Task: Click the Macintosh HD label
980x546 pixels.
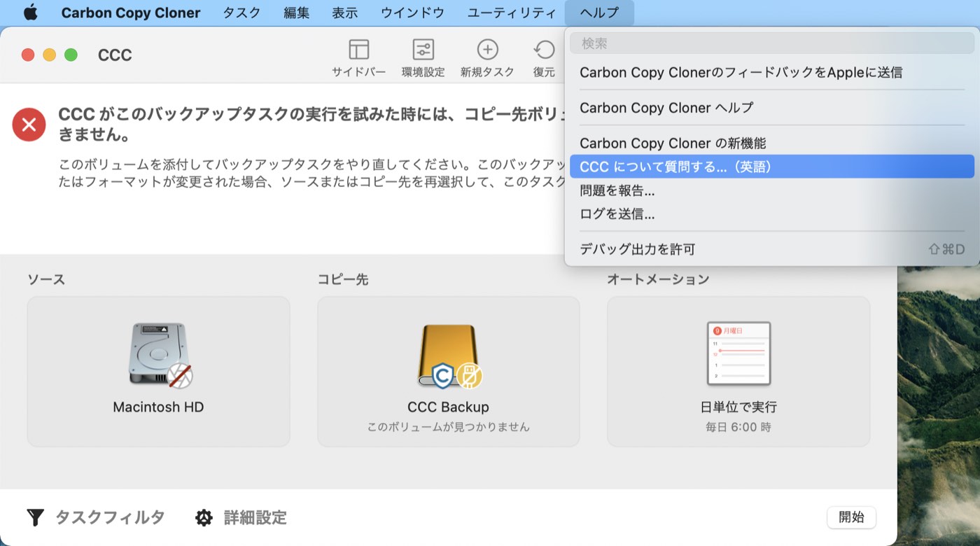Action: point(158,407)
